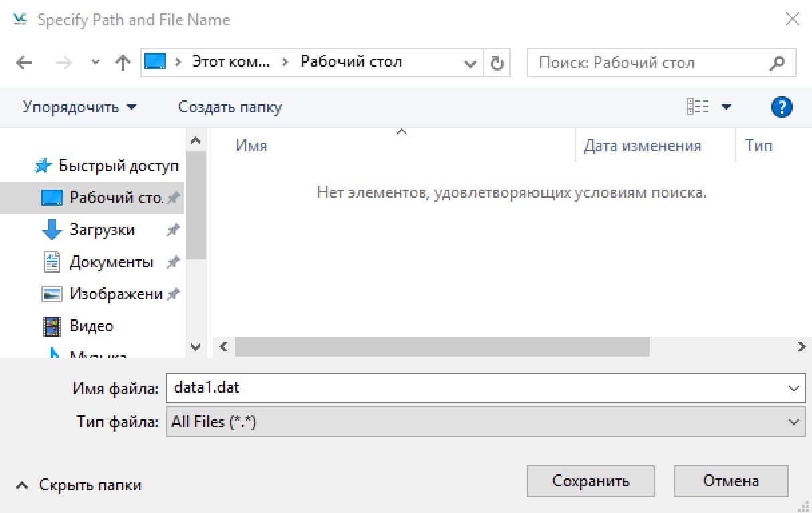Click the back navigation arrow
This screenshot has height=513, width=812.
point(24,63)
